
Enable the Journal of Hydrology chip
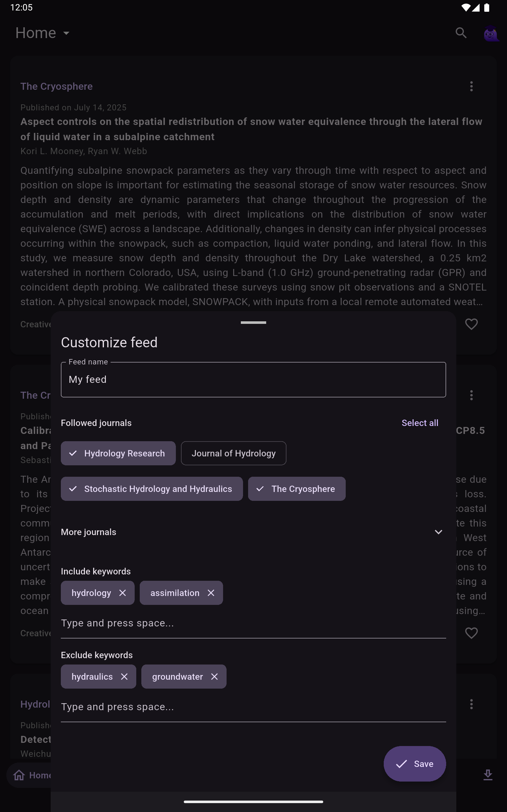[234, 453]
